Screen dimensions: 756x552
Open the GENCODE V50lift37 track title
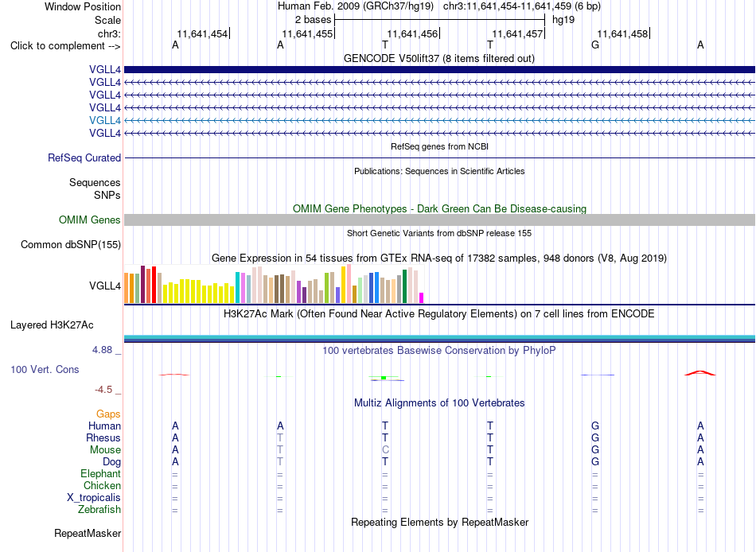tap(438, 58)
